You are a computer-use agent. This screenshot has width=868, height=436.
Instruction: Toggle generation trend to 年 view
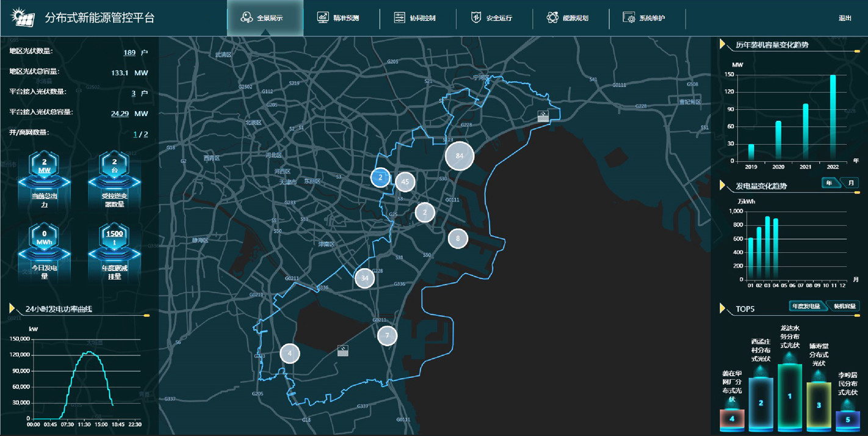click(x=830, y=183)
